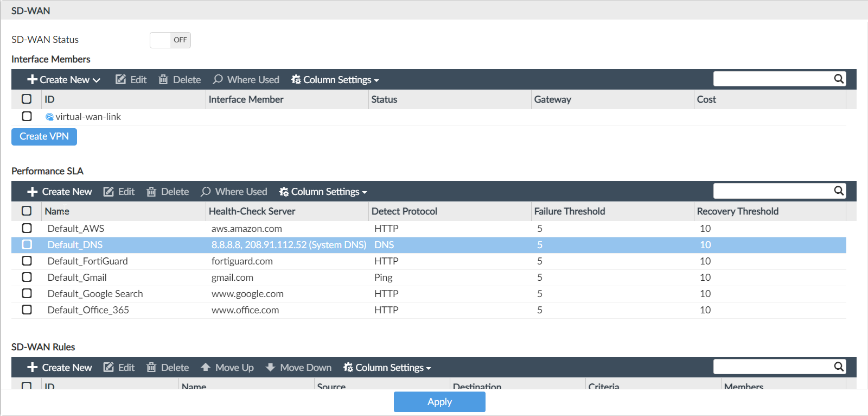Click Where Used in Interface Members toolbar

(x=246, y=80)
